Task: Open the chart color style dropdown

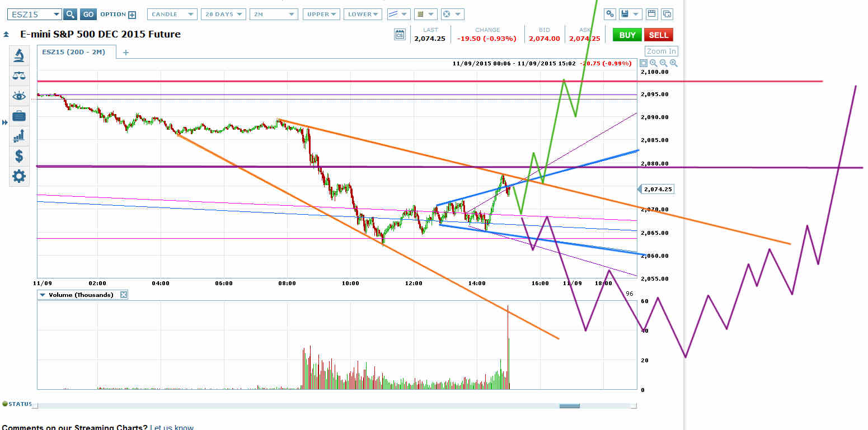Action: point(425,15)
